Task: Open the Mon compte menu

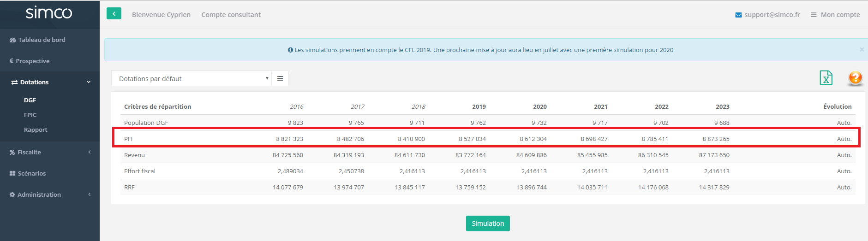Action: 835,15
